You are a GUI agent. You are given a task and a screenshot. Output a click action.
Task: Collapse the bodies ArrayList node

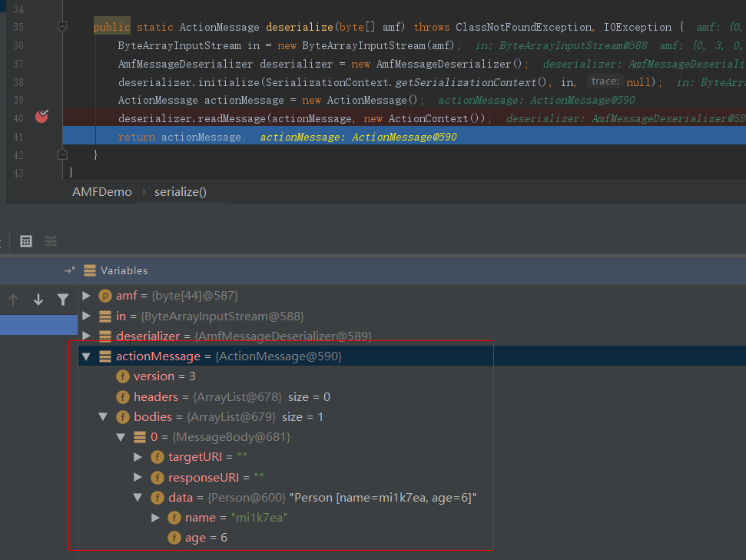click(x=103, y=417)
